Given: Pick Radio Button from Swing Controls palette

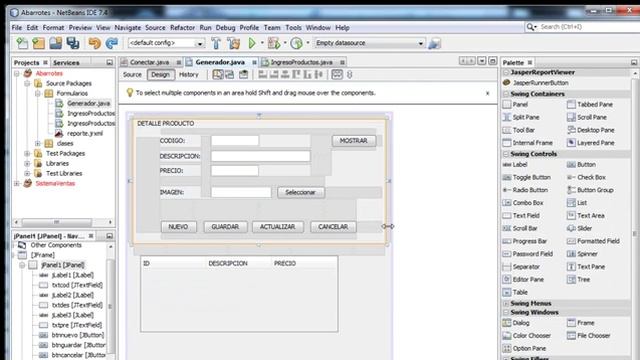Looking at the screenshot, I should pos(525,190).
